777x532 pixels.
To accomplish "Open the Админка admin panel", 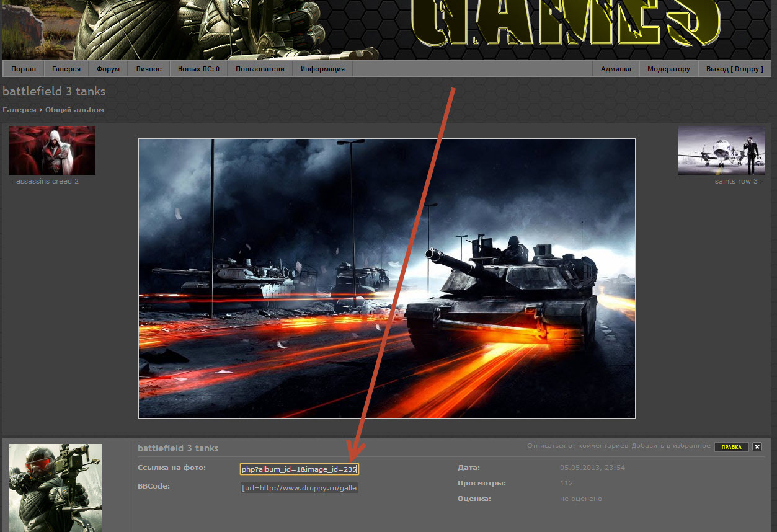I will pyautogui.click(x=616, y=69).
